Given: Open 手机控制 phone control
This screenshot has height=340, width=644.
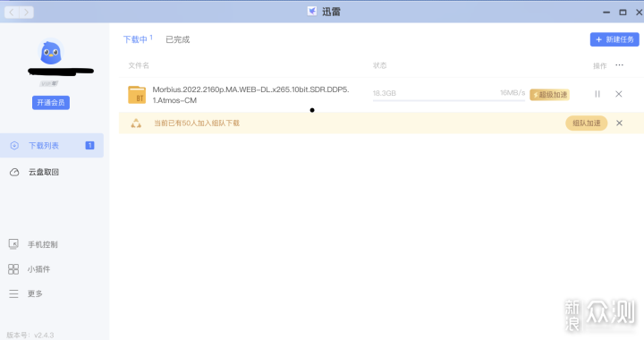Looking at the screenshot, I should [x=33, y=244].
